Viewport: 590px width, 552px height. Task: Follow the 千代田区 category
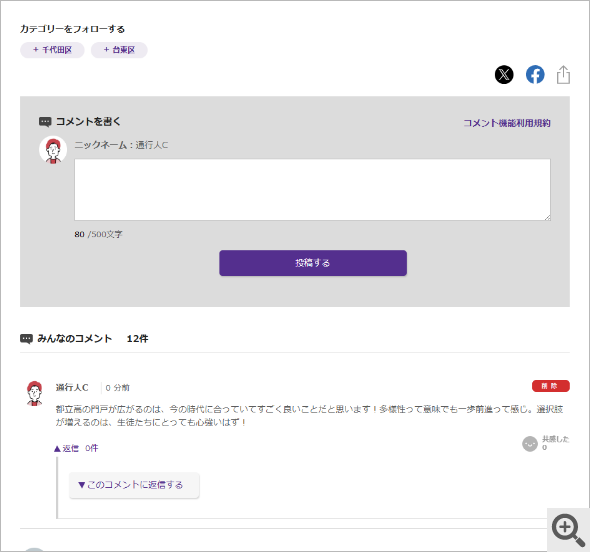(x=52, y=50)
